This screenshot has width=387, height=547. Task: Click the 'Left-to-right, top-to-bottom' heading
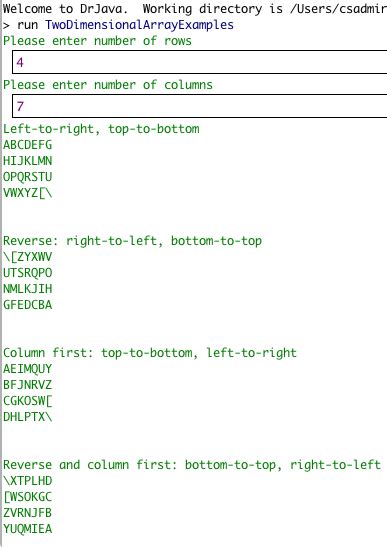click(101, 129)
